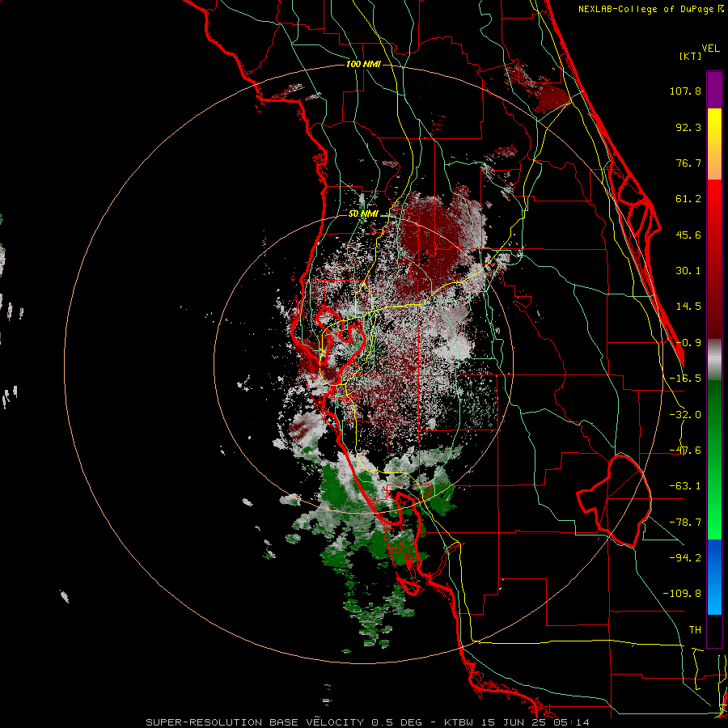Click the 76.7 scale value

point(688,163)
